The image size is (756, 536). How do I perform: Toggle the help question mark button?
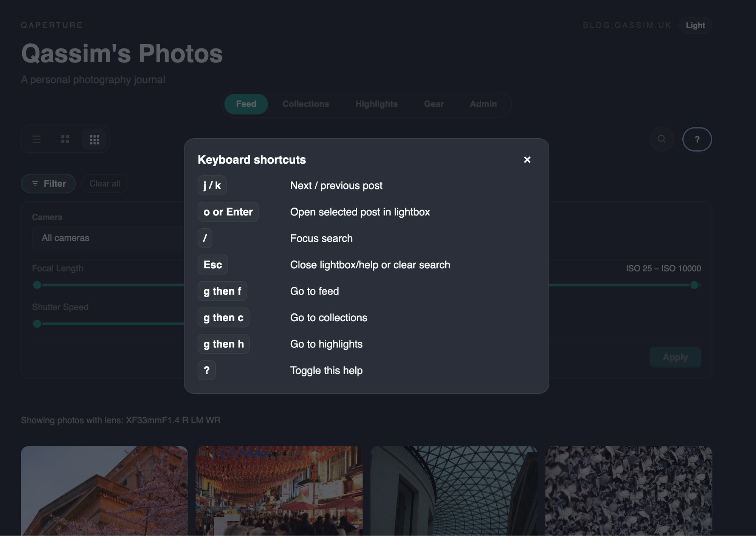(x=697, y=139)
